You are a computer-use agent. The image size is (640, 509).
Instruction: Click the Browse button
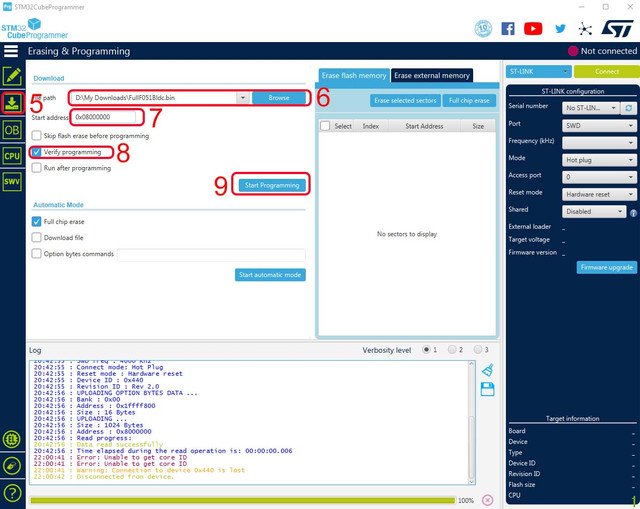coord(279,98)
